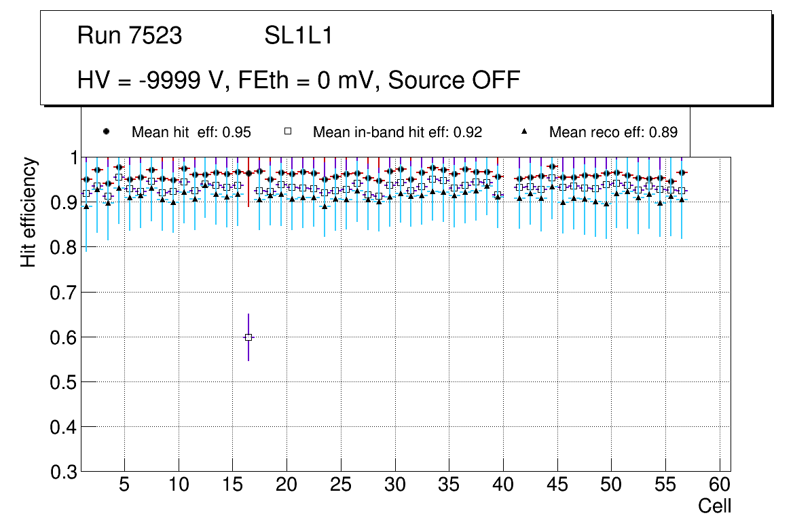812x524 pixels.
Task: Click the open square legend marker
Action: pyautogui.click(x=287, y=132)
